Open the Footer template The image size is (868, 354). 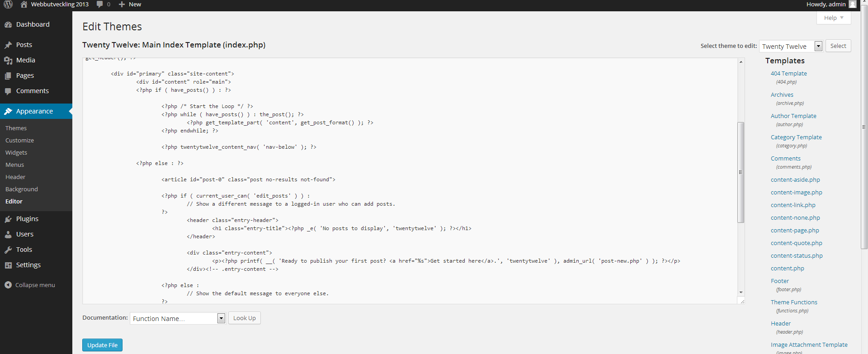(x=780, y=281)
